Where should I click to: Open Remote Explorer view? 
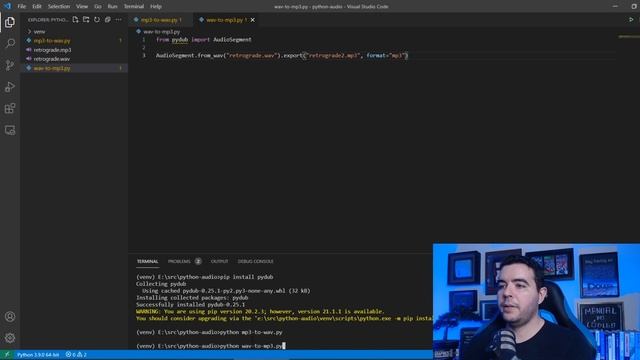10,130
